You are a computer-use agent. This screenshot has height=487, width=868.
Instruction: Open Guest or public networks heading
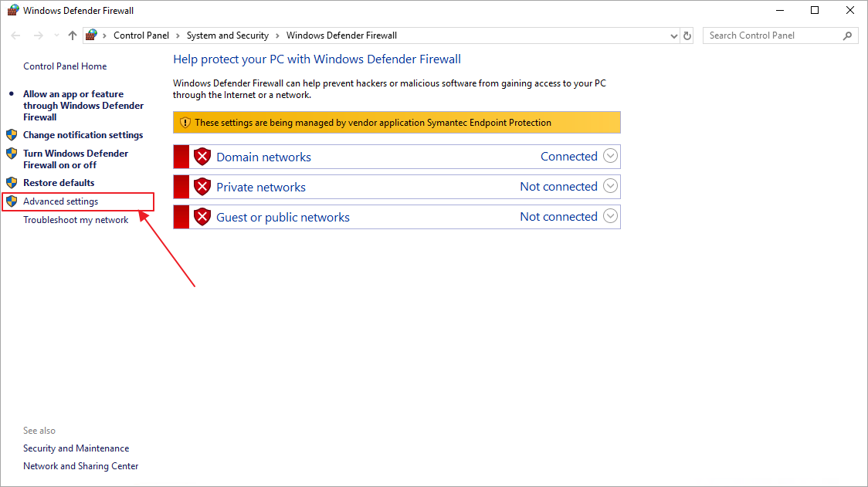tap(283, 218)
